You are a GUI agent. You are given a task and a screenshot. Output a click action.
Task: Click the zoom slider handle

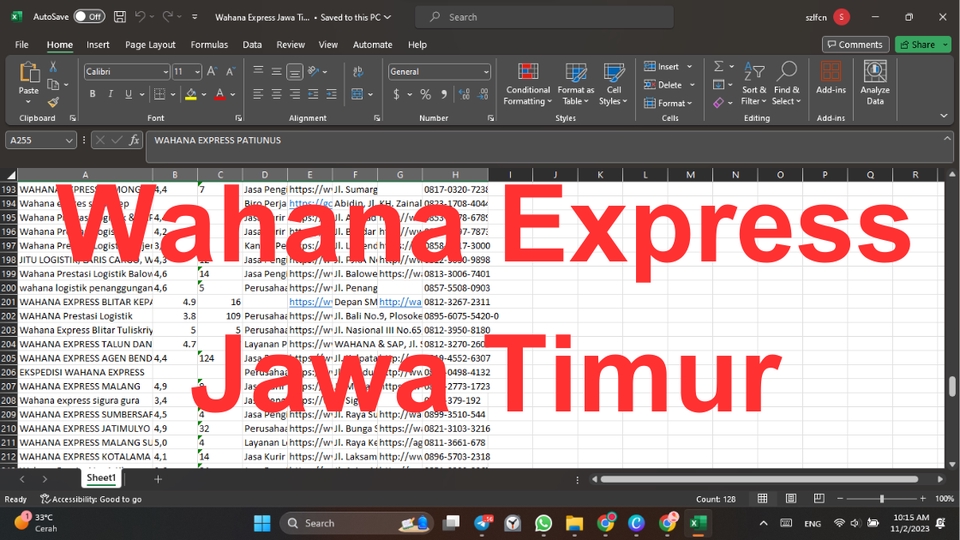point(882,499)
